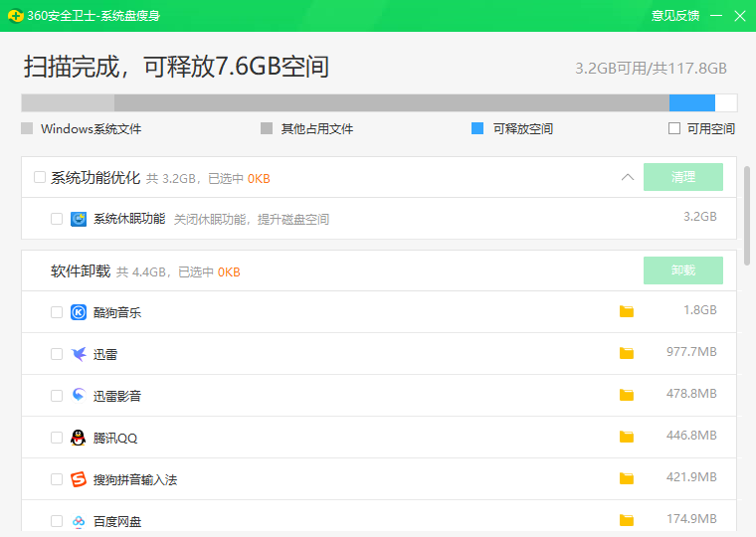Click the 3.2GB可用/共117.8GB text
The height and width of the screenshot is (537, 756).
point(651,69)
